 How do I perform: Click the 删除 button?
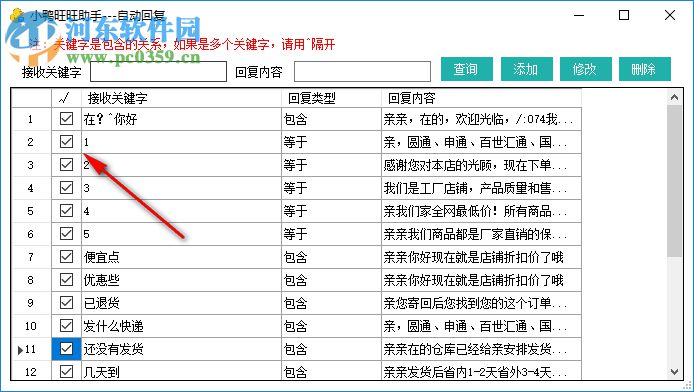tap(645, 69)
